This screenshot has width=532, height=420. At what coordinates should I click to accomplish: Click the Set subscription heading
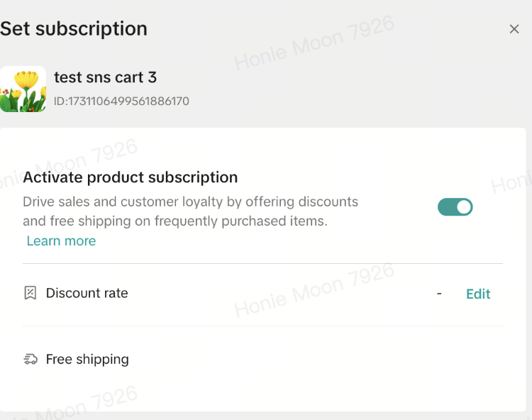point(74,29)
